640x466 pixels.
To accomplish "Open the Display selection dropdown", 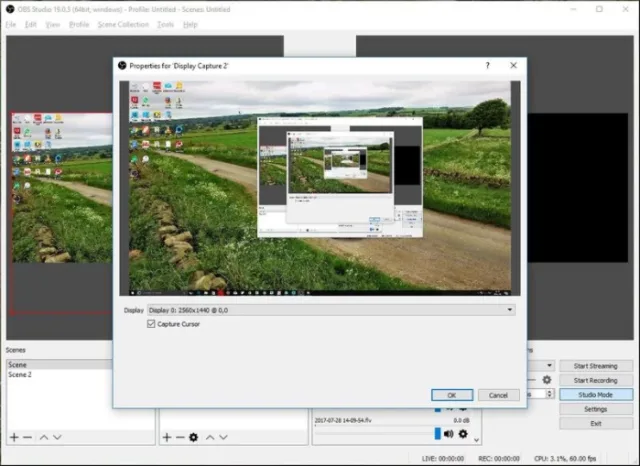I will tap(331, 310).
